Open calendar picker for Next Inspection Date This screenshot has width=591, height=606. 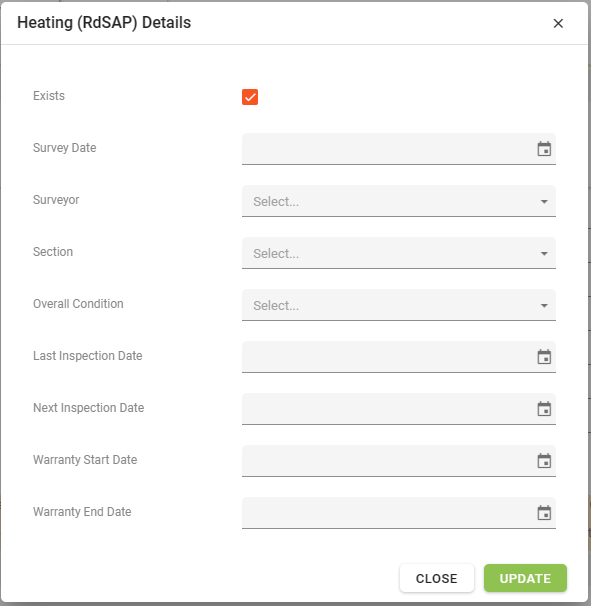point(544,409)
